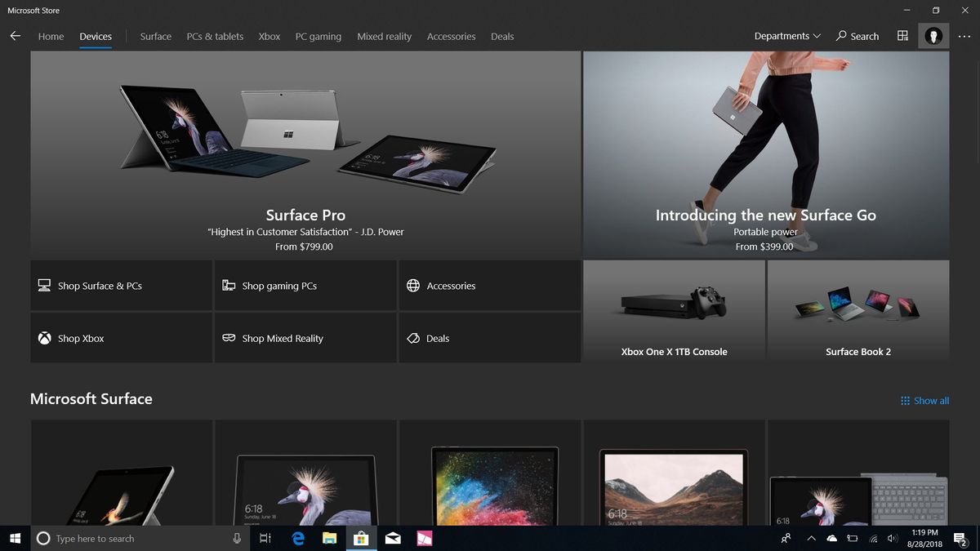The height and width of the screenshot is (551, 980).
Task: Select the Devices tab
Action: (96, 36)
